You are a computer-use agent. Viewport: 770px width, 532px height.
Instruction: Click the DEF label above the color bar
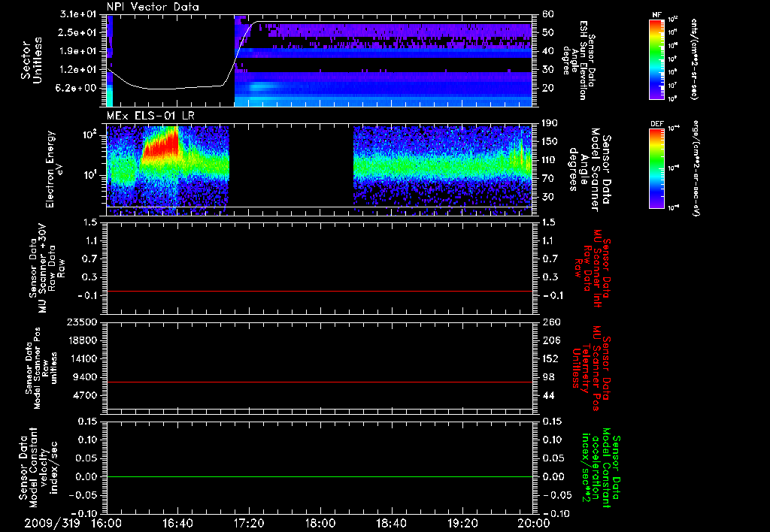(657, 124)
